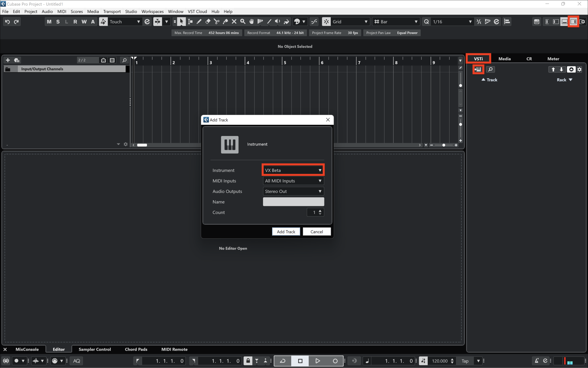588x368 pixels.
Task: Increase the track Count stepper
Action: [x=321, y=211]
